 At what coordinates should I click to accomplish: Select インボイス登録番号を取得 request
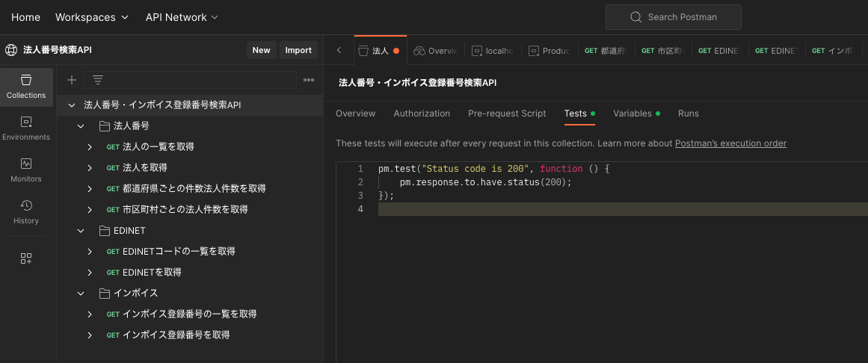click(x=176, y=335)
